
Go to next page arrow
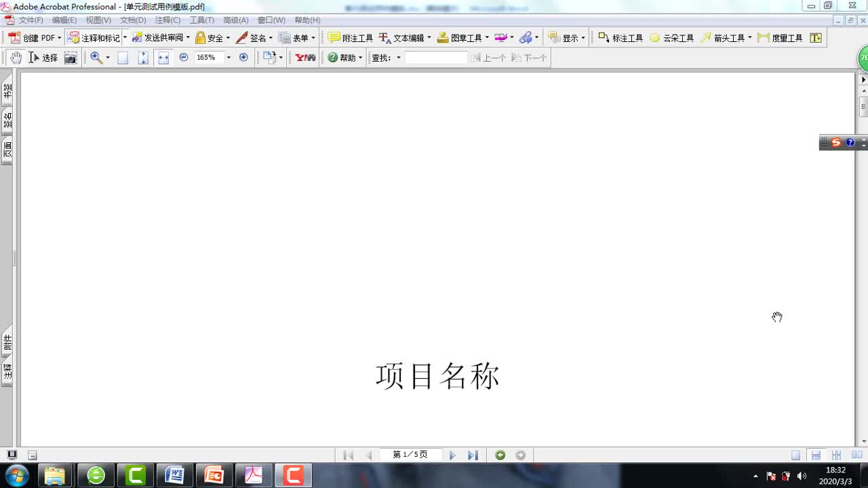point(452,455)
